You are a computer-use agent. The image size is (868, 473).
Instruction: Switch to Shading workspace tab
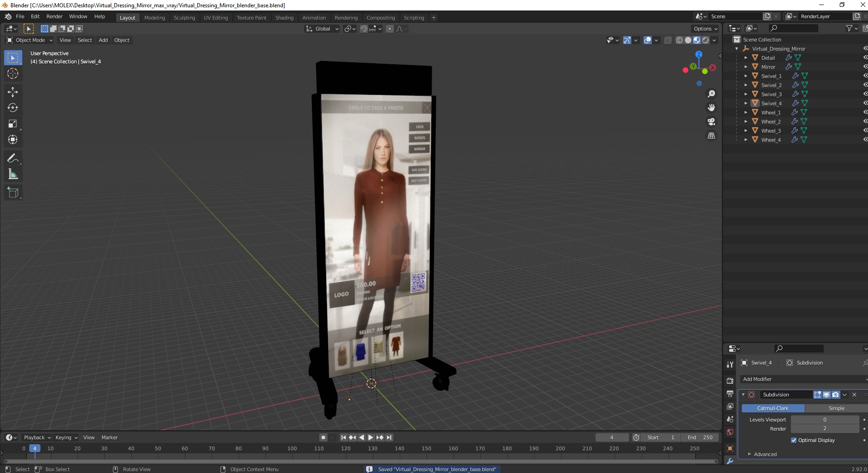click(284, 18)
